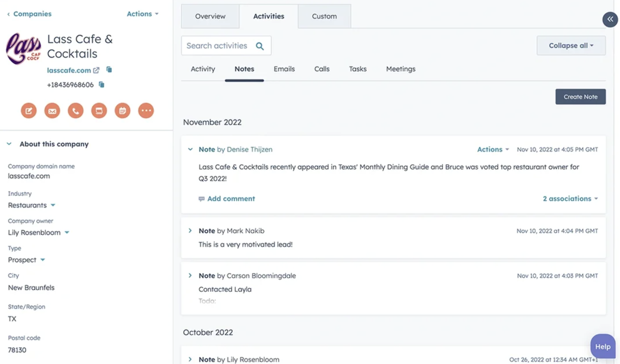Collapse the right sidebar with double-arrow button

pos(610,19)
